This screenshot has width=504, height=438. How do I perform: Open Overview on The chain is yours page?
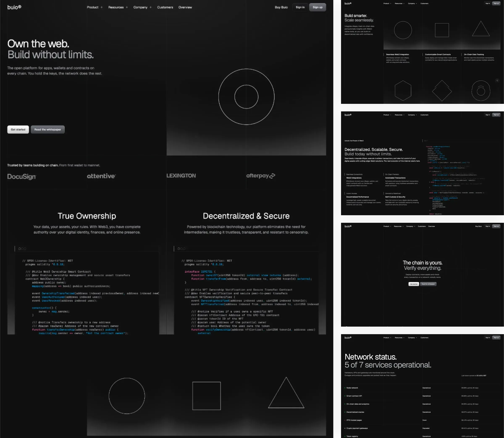coord(432,226)
